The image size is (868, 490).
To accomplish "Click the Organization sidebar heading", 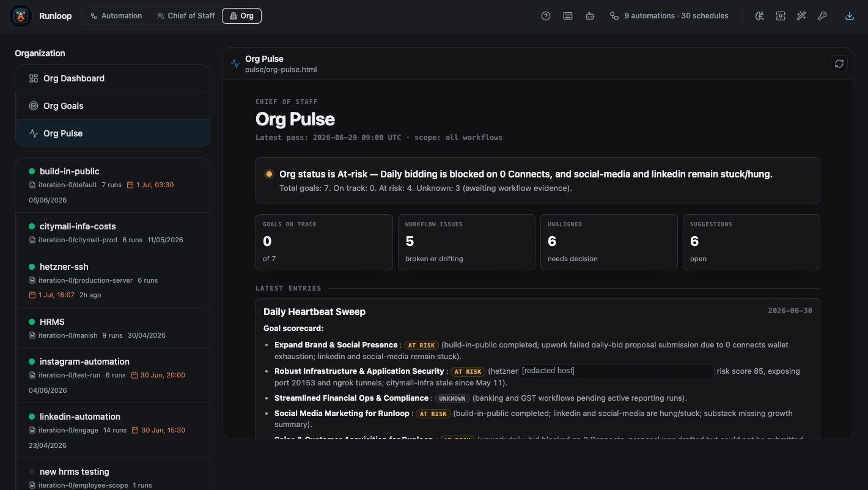I will [40, 53].
